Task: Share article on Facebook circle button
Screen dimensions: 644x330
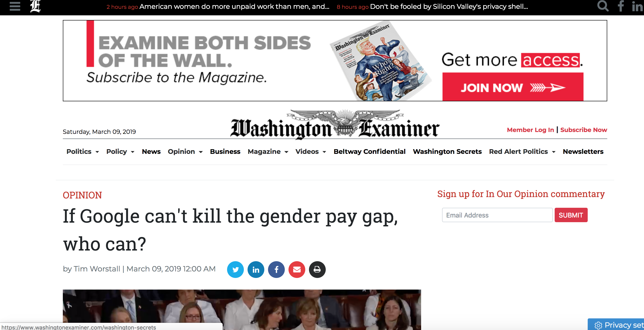Action: pyautogui.click(x=276, y=270)
